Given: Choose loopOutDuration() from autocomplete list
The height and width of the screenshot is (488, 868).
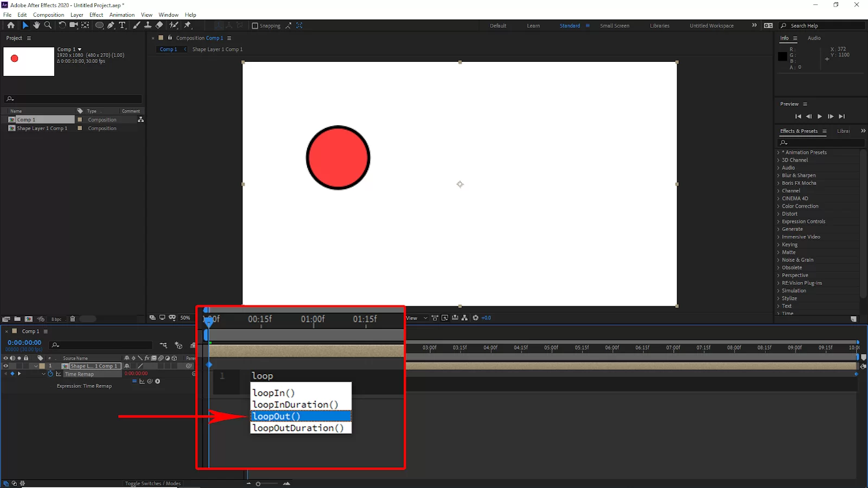Looking at the screenshot, I should [x=301, y=428].
